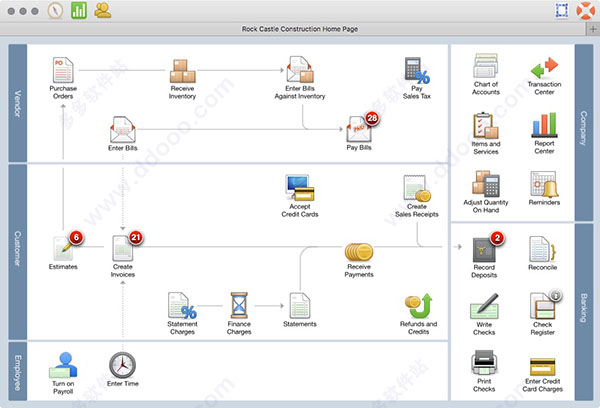Open Pay Bills with 28 badge
The image size is (600, 408).
(x=359, y=129)
